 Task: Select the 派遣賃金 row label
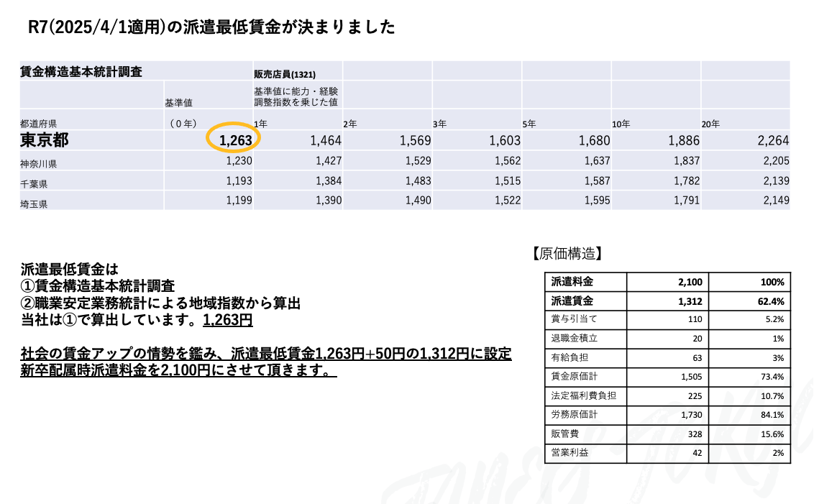click(x=572, y=301)
